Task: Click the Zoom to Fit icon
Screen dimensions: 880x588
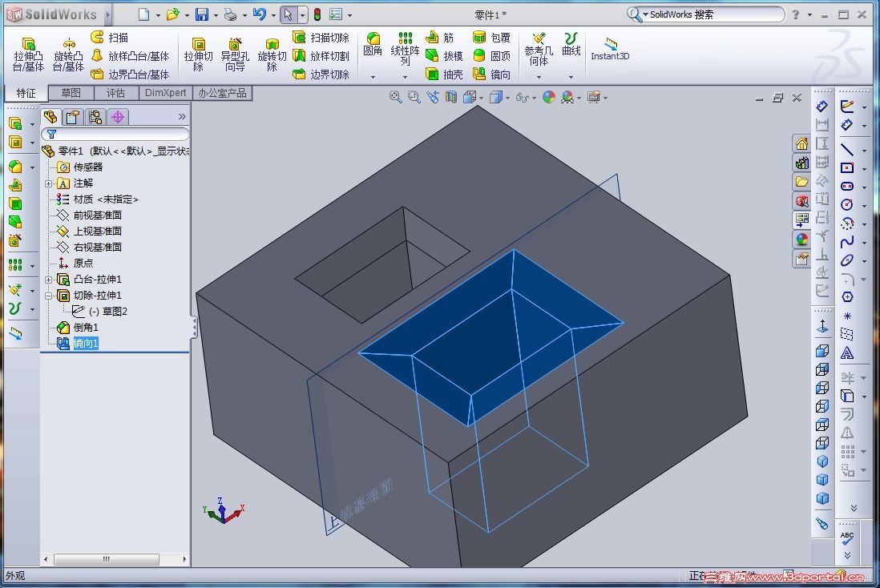Action: pyautogui.click(x=396, y=97)
